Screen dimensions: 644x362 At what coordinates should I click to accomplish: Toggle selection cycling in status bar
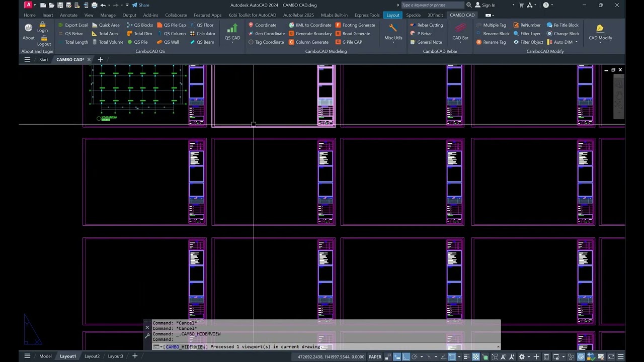[485, 356]
